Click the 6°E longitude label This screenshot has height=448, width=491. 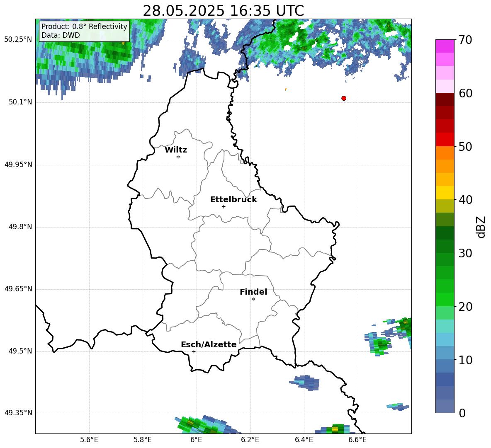tap(196, 440)
